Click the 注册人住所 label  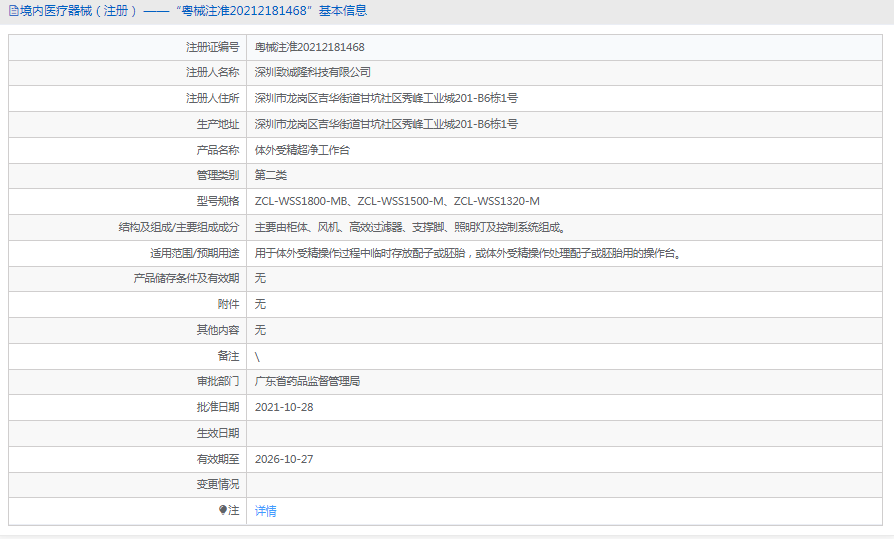click(213, 98)
